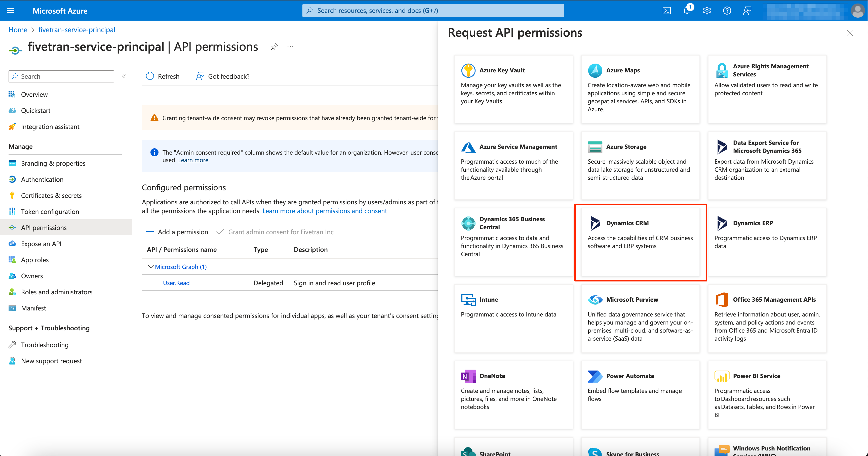This screenshot has width=868, height=456.
Task: Open New support request
Action: tap(51, 361)
